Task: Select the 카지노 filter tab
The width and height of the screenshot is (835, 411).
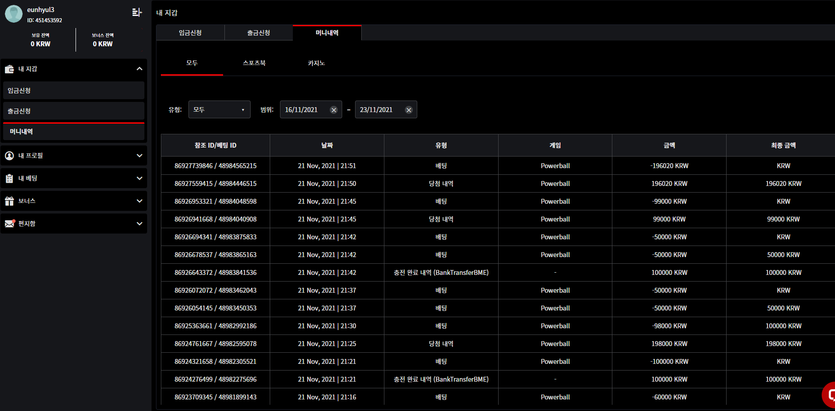Action: tap(316, 63)
